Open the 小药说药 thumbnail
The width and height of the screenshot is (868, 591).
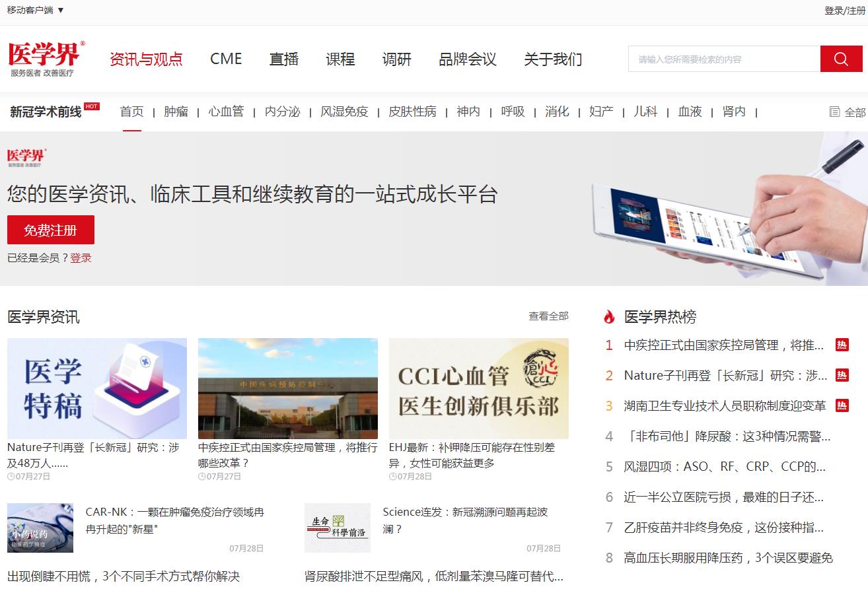point(40,528)
